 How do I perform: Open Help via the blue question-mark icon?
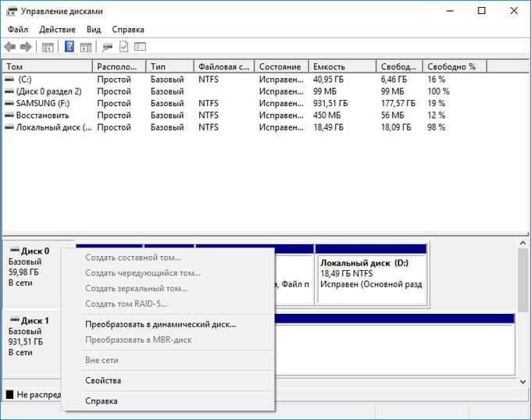(x=69, y=47)
